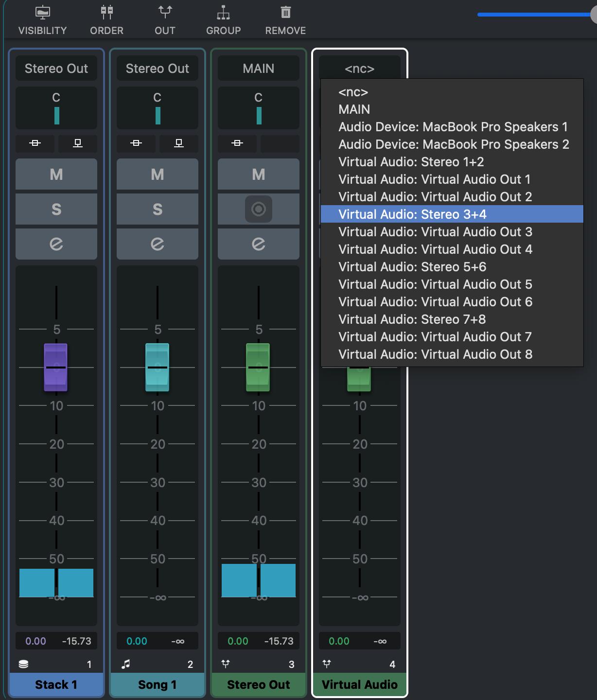
Task: Click the purple volume fader on Stack 1
Action: click(x=56, y=367)
